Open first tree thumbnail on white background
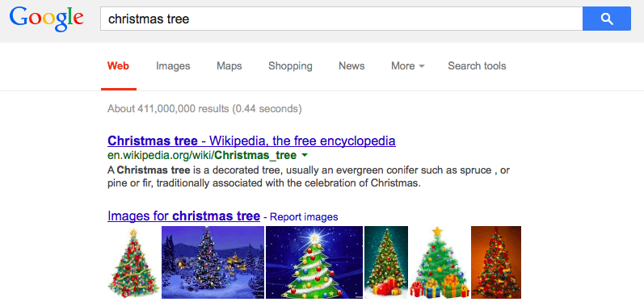This screenshot has height=306, width=644. pos(133,262)
